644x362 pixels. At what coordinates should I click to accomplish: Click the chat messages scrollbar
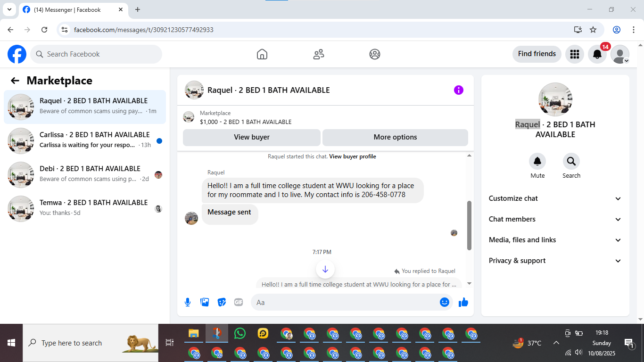pyautogui.click(x=469, y=225)
